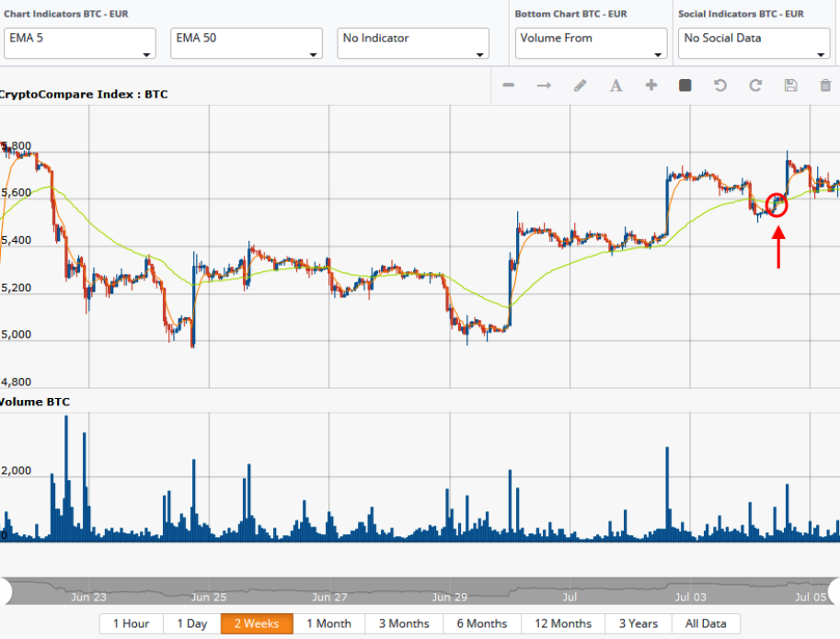
Task: Select the 2 Weeks range tab
Action: point(257,623)
